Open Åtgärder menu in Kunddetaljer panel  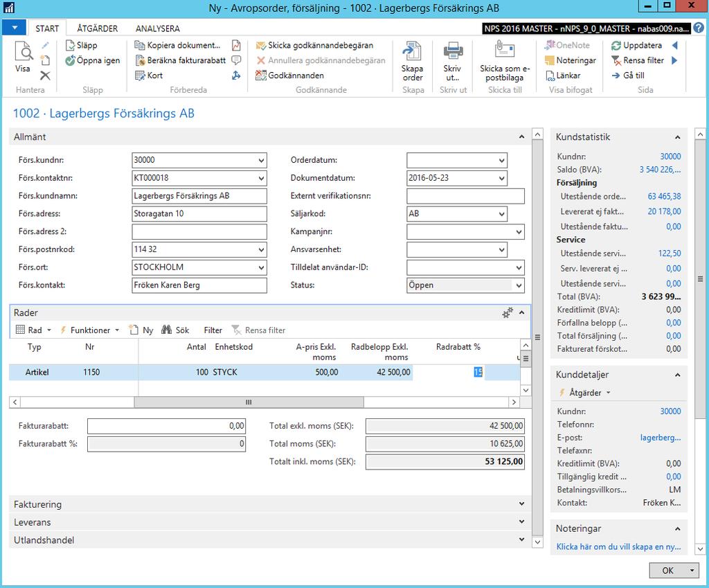click(x=584, y=393)
